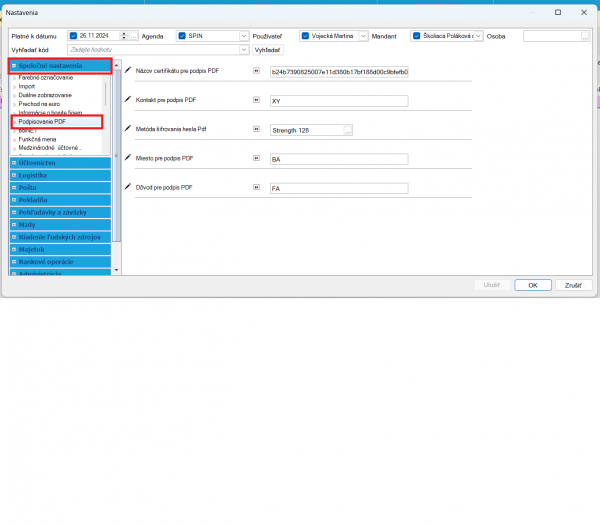Click the Dôvod field containing FA

pos(339,188)
